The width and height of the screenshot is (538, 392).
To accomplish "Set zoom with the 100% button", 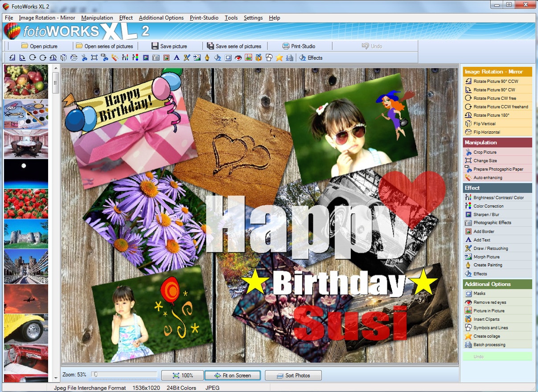I will click(182, 376).
